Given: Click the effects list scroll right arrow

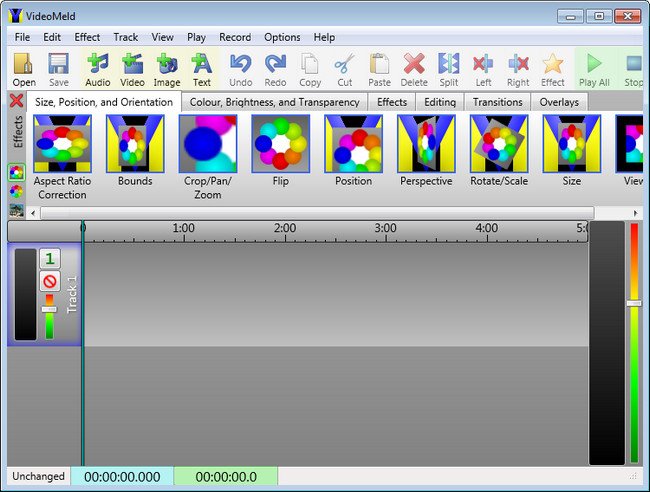Looking at the screenshot, I should point(635,213).
